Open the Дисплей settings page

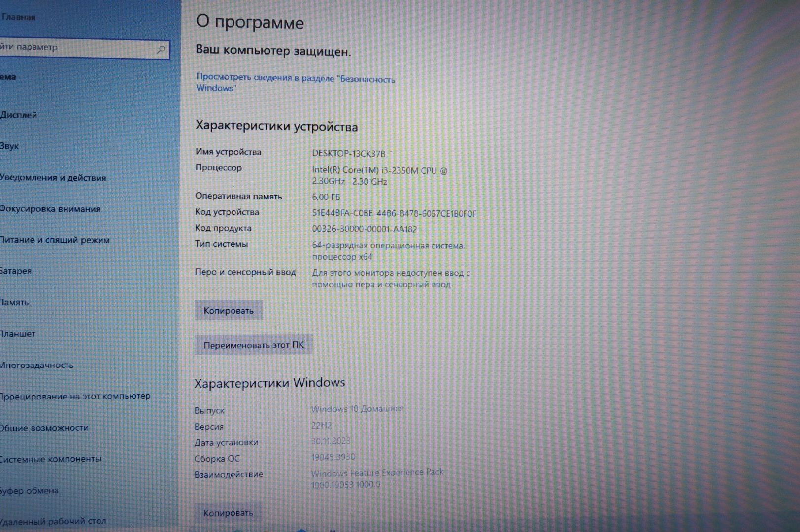coord(19,115)
